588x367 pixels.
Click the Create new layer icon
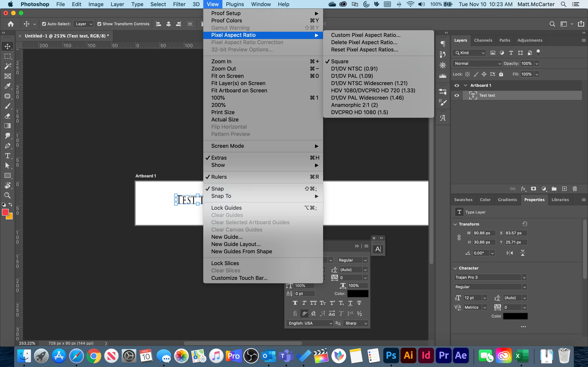point(564,189)
